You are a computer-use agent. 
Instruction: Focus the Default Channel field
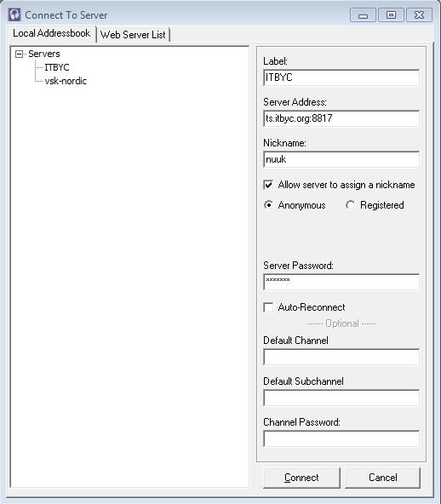pyautogui.click(x=341, y=357)
